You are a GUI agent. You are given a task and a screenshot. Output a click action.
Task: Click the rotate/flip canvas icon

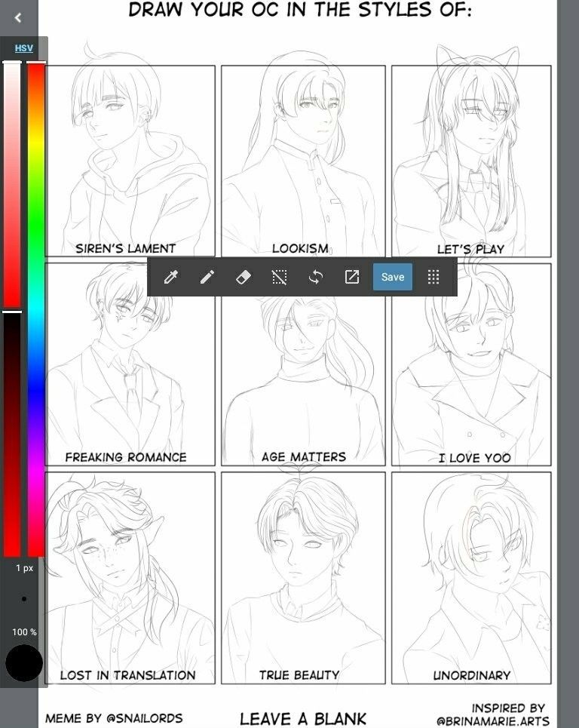[315, 277]
